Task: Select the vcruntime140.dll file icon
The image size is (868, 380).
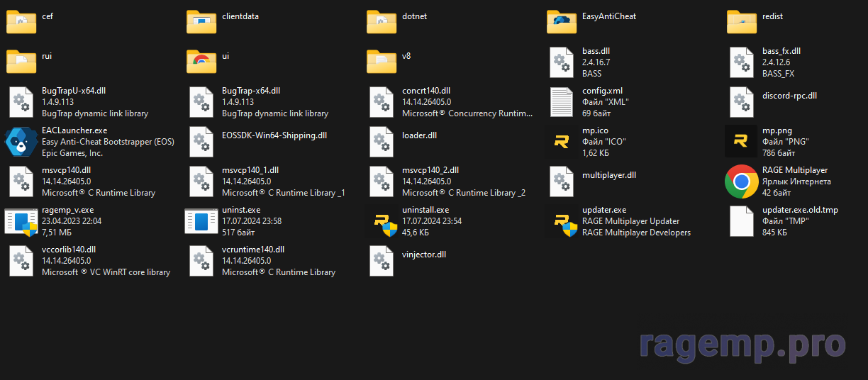Action: pyautogui.click(x=201, y=261)
